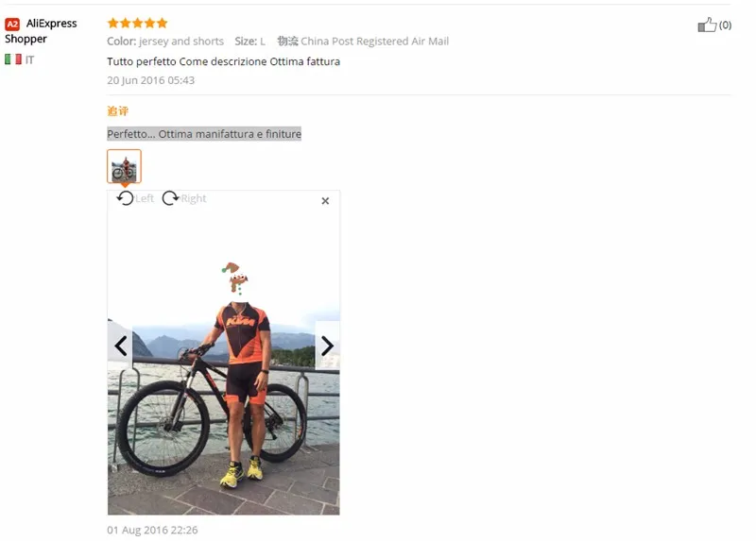Click the helpful vote count (0)

point(725,25)
